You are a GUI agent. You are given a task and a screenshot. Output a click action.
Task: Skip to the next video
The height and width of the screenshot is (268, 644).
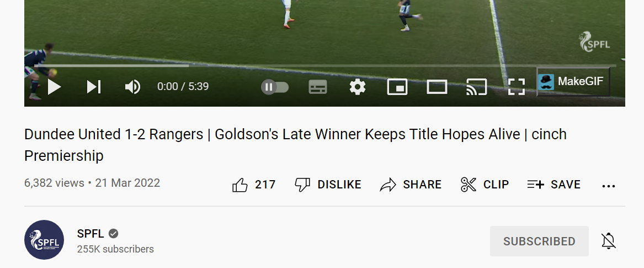[x=94, y=87]
